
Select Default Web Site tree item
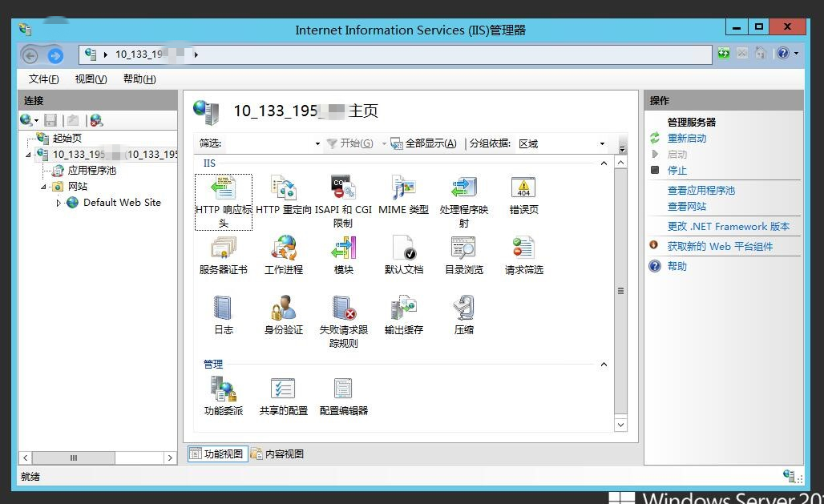pos(122,203)
